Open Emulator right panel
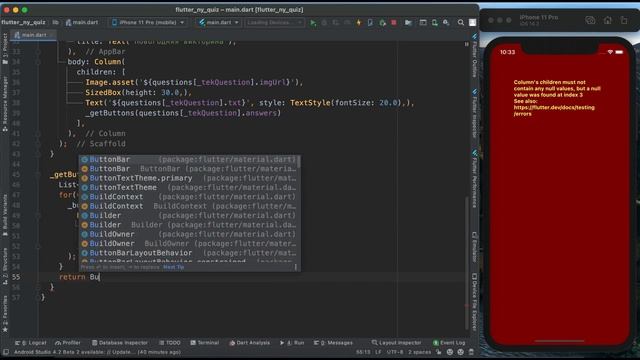Viewport: 640px width, 360px height. tap(474, 247)
